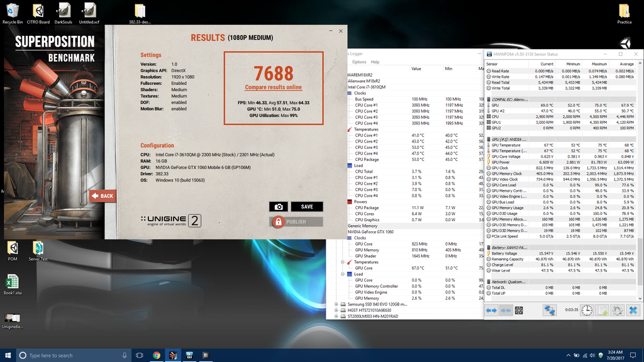Click the HWiNFO expand columns arrows icon
The image size is (644, 362).
click(491, 310)
